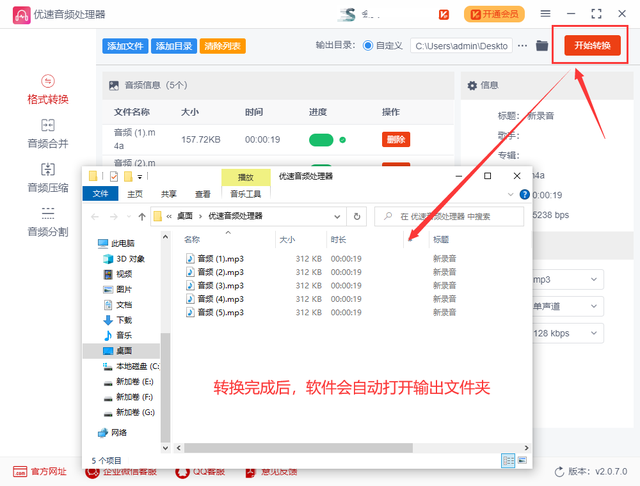Select file 音频 (1).mp3
The image size is (640, 486).
(215, 259)
